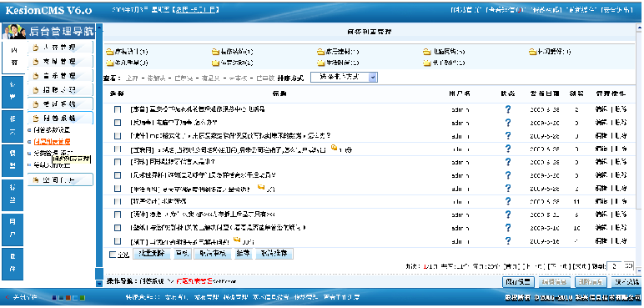
Task: Show 全部 questions filter link
Action: (x=132, y=78)
